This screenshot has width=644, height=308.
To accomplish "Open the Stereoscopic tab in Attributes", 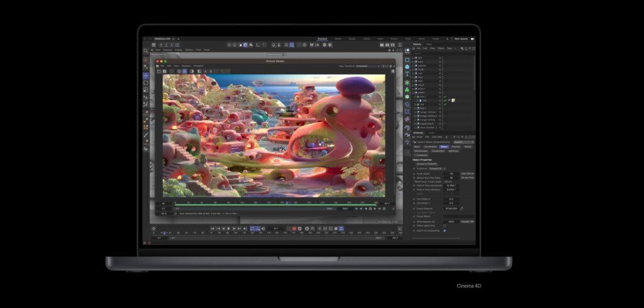I will pos(421,151).
